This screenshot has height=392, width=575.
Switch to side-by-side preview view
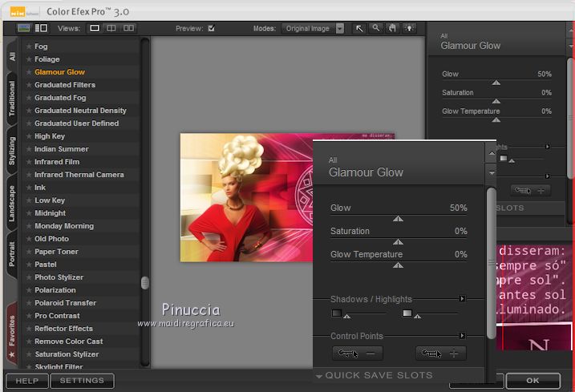128,28
